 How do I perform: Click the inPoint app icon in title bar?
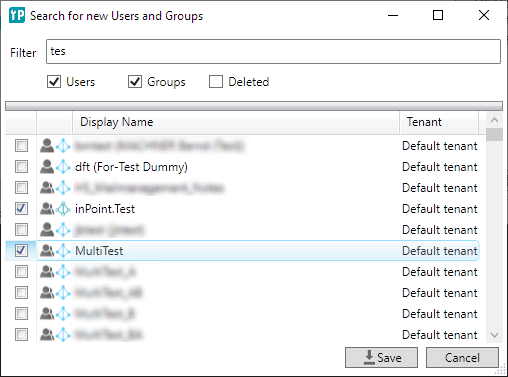click(x=17, y=15)
